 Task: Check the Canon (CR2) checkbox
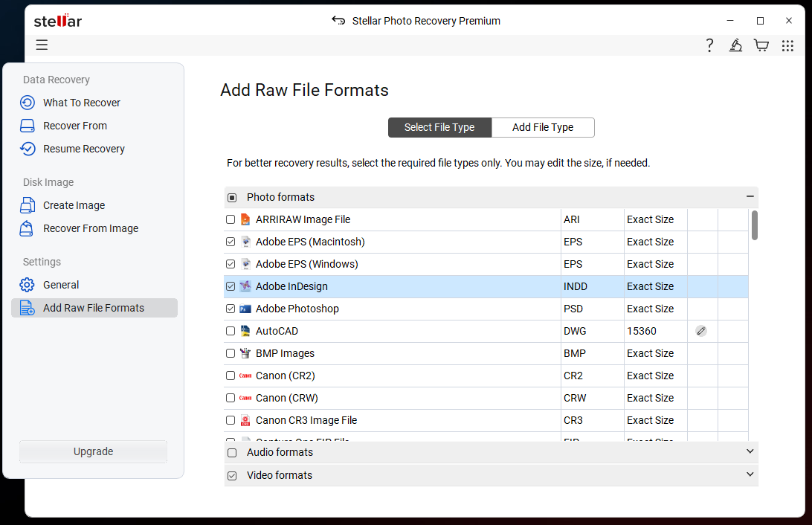(231, 376)
